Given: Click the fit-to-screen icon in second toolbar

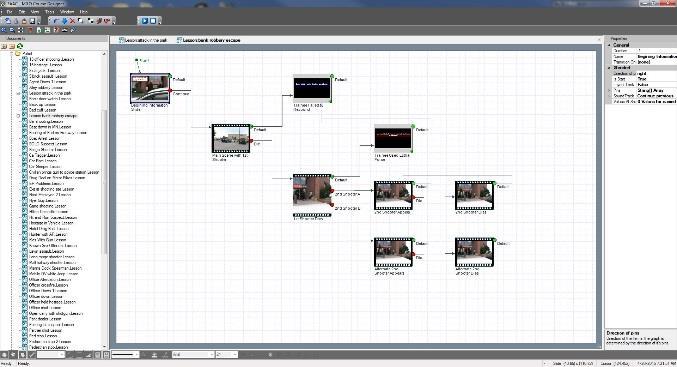Looking at the screenshot, I should [x=20, y=30].
